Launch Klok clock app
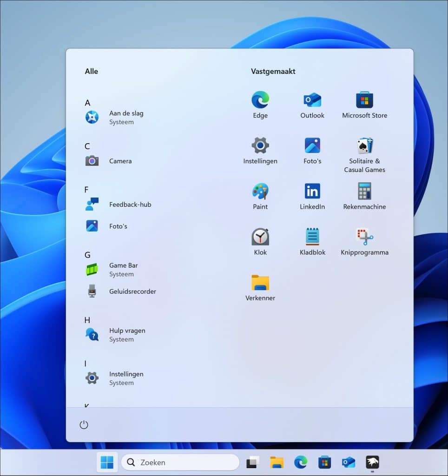The image size is (448, 476). [x=260, y=242]
